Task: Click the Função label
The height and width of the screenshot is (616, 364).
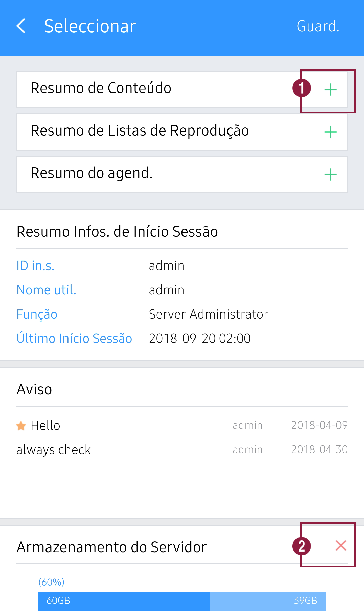Action: tap(37, 314)
